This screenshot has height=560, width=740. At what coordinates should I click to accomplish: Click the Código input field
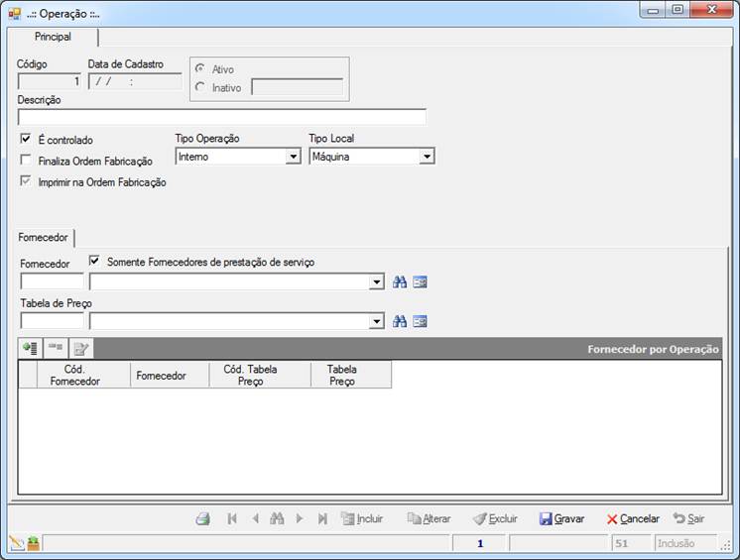coord(49,81)
